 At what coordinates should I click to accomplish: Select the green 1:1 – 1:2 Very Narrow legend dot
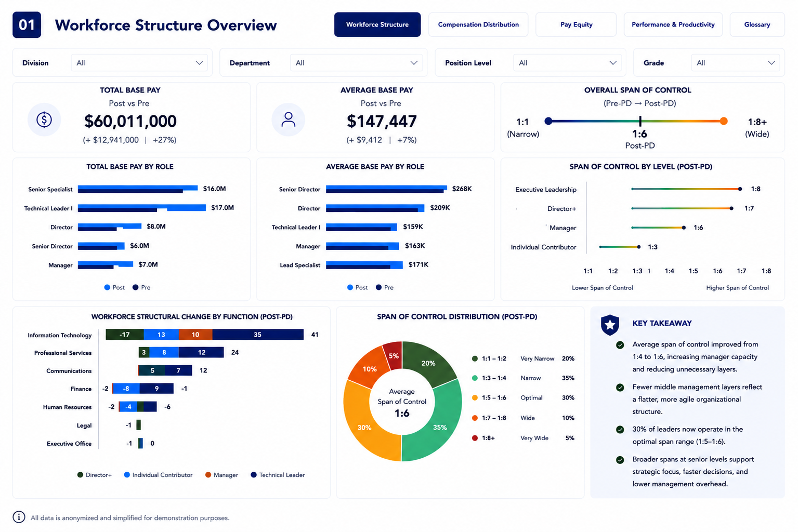475,358
